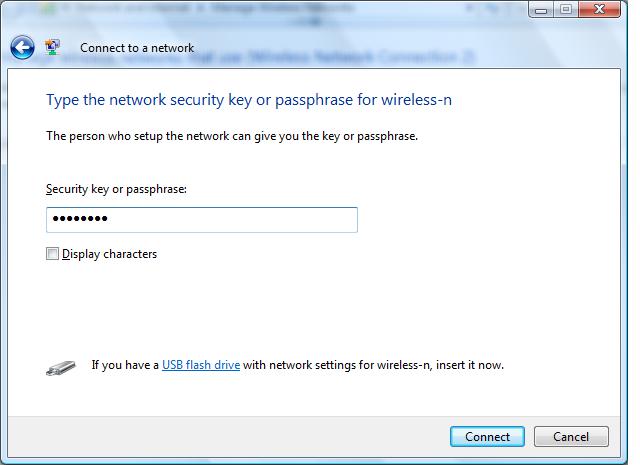Click the wireless-n passphrase heading
The height and width of the screenshot is (465, 640).
pyautogui.click(x=249, y=100)
